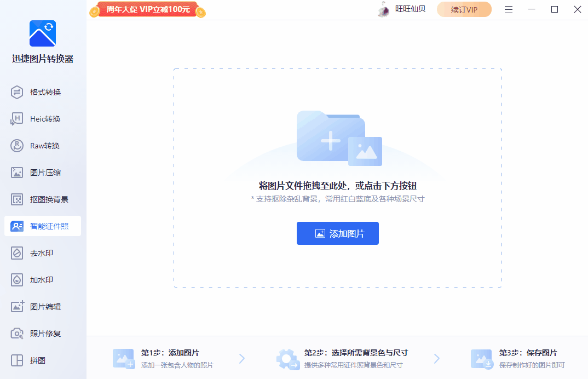Click 第1步：添加图片 heading
The width and height of the screenshot is (588, 379).
click(170, 353)
